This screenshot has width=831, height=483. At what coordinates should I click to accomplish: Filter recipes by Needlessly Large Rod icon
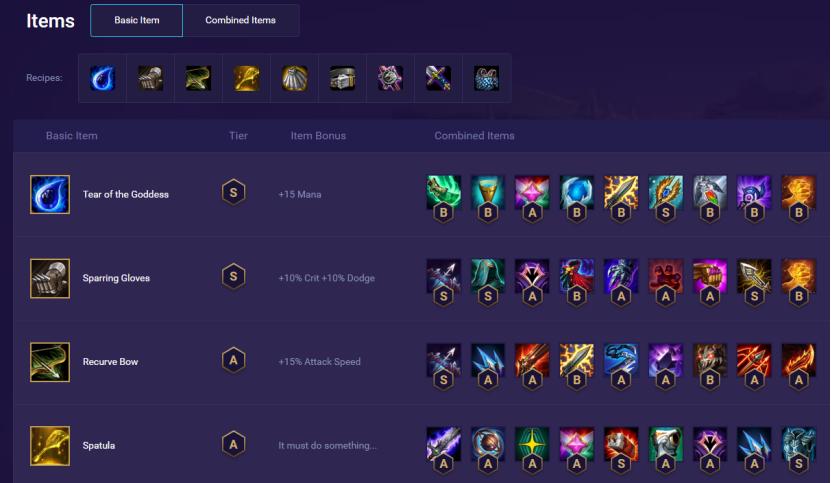[x=390, y=78]
